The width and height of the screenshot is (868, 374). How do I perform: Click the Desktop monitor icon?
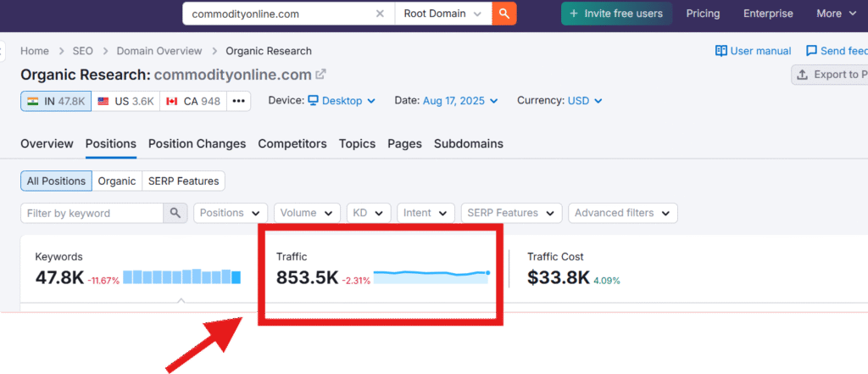[x=314, y=100]
